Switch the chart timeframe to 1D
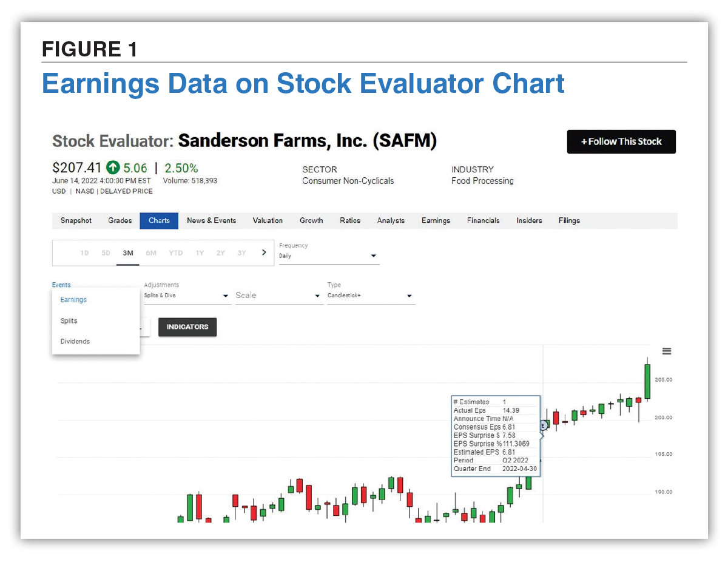The height and width of the screenshot is (562, 728). pos(84,252)
